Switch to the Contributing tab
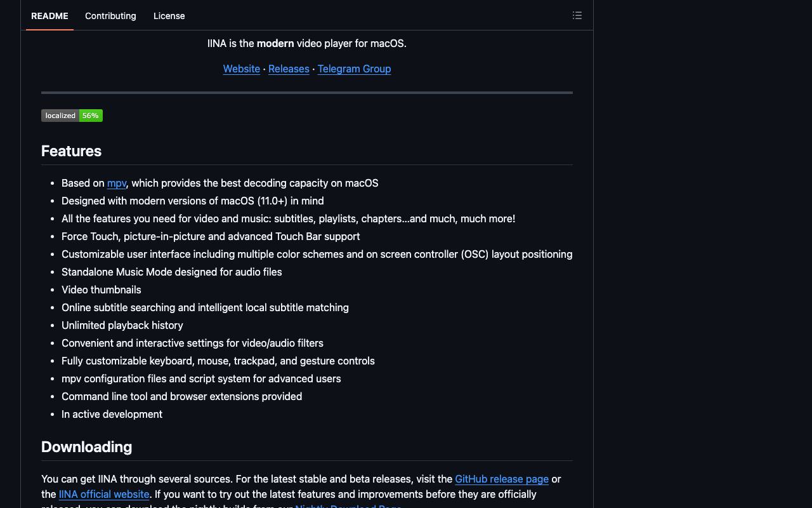Image resolution: width=812 pixels, height=508 pixels. (x=110, y=16)
